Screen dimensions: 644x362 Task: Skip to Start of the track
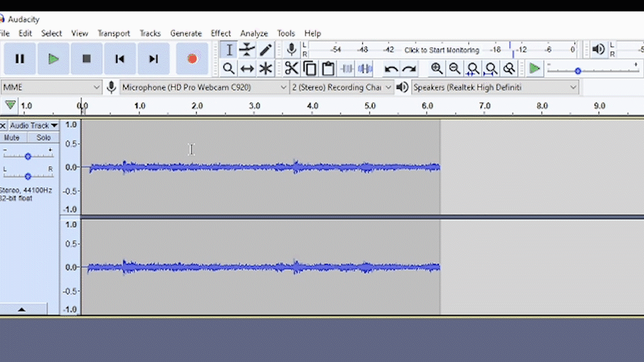[x=119, y=58]
